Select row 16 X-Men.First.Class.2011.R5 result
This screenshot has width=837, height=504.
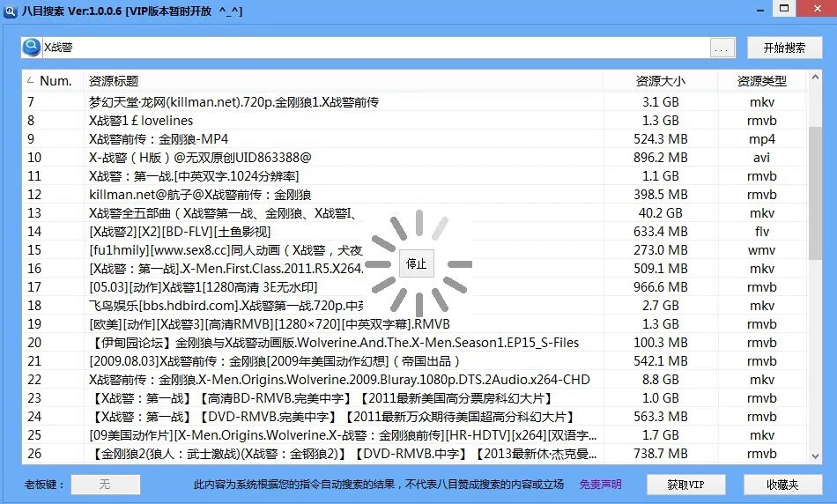coord(414,269)
